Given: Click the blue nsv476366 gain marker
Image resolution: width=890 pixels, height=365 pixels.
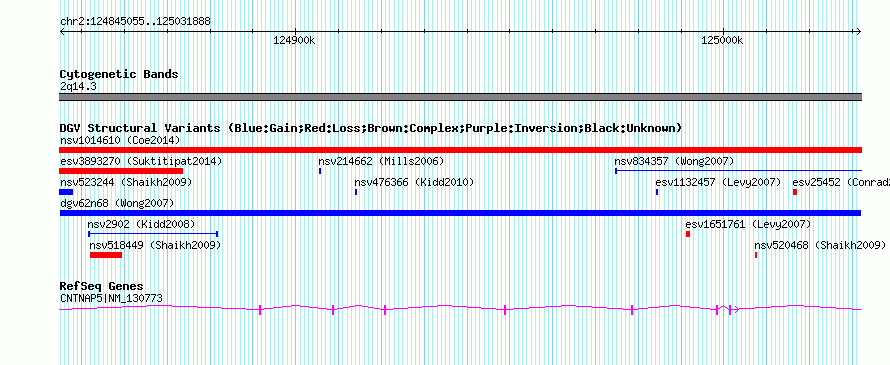Looking at the screenshot, I should coord(356,192).
